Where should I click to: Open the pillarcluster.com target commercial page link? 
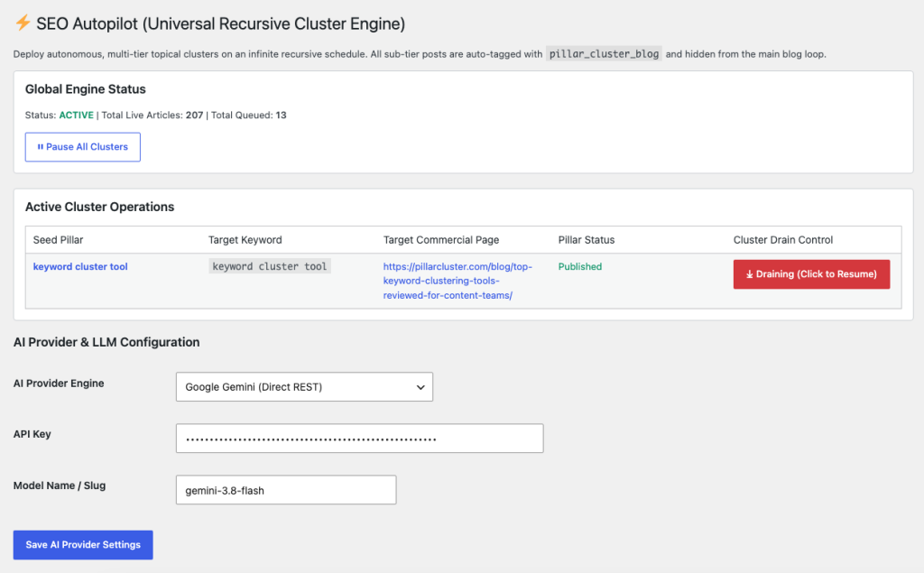click(x=457, y=281)
